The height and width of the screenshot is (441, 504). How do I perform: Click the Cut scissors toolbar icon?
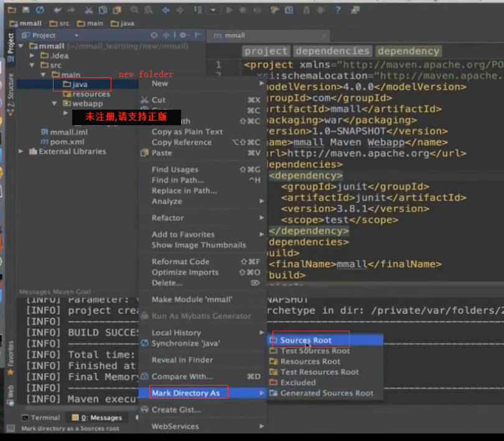click(89, 11)
